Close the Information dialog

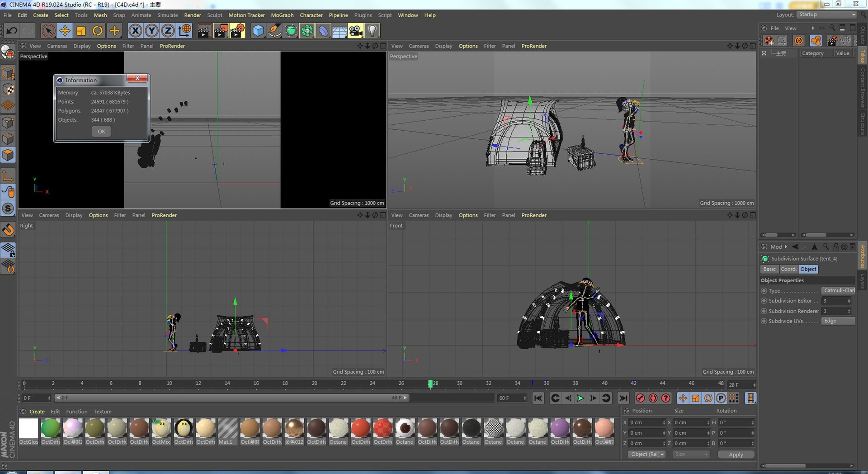click(137, 78)
